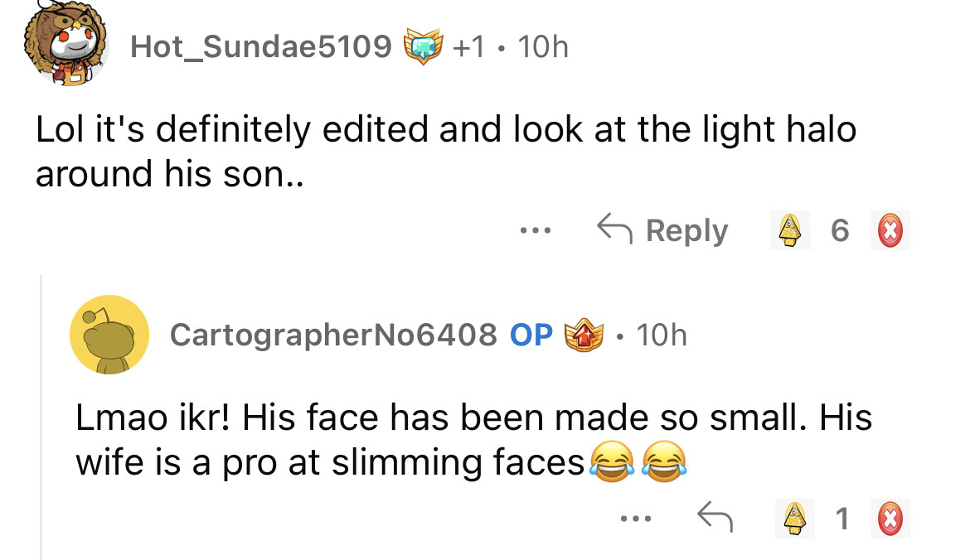Reply to Hot_Sundae5109's comment
The height and width of the screenshot is (560, 970).
point(663,231)
